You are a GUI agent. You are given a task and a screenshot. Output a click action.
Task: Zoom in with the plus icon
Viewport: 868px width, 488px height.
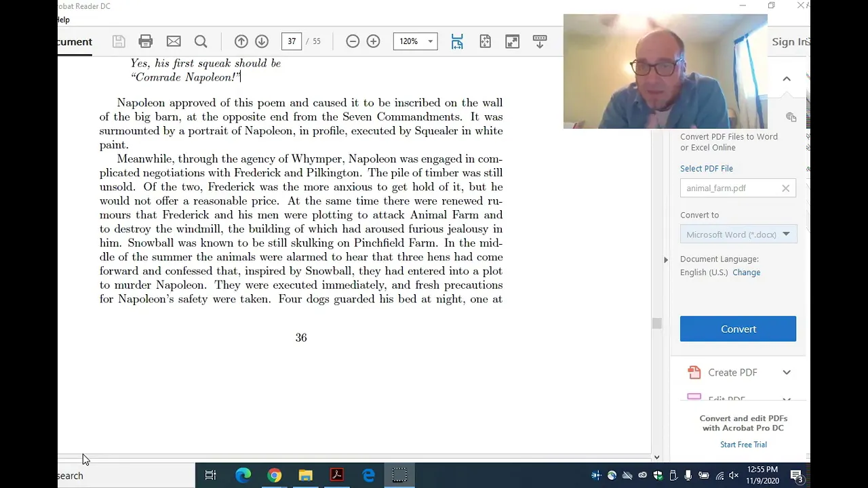click(x=373, y=41)
